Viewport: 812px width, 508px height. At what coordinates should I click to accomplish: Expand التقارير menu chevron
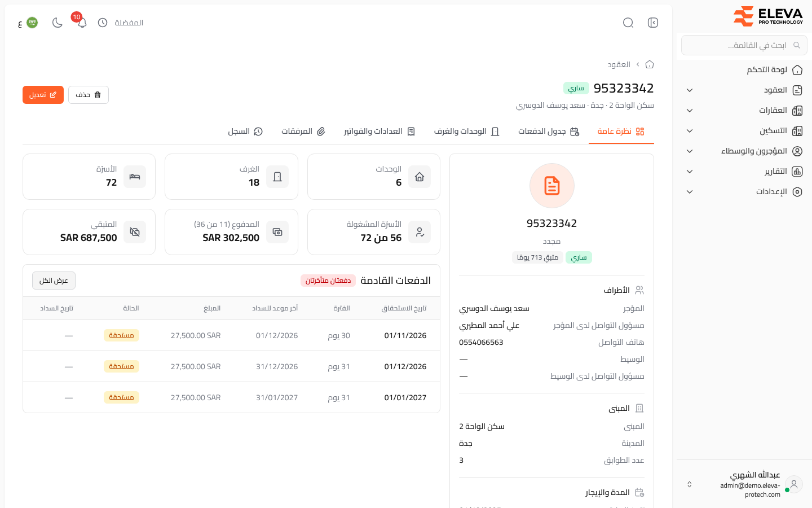(690, 172)
